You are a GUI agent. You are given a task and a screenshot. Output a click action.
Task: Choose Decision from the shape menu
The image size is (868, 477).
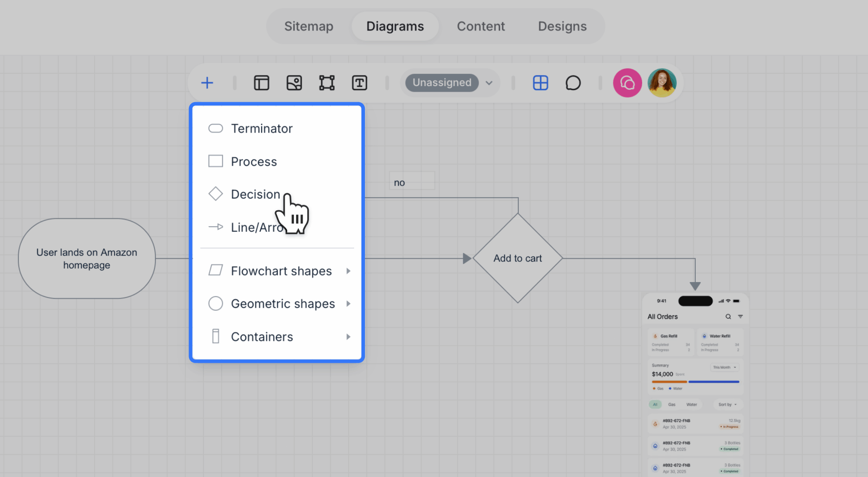(277, 194)
